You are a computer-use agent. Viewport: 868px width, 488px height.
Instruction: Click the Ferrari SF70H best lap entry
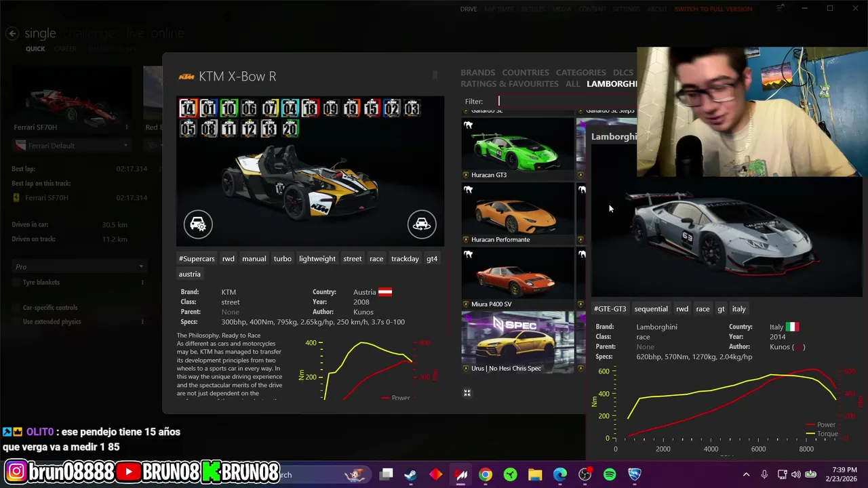click(79, 198)
